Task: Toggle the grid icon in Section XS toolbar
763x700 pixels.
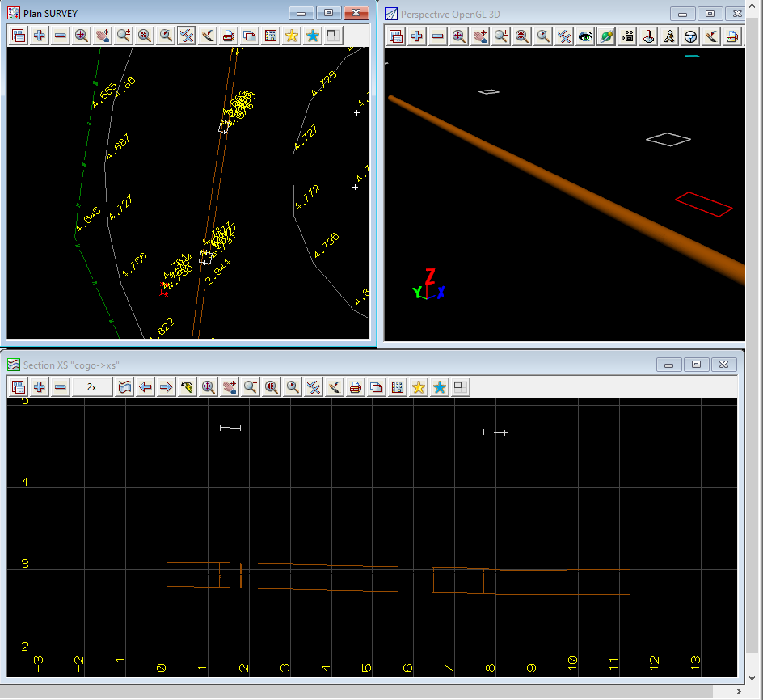Action: [397, 387]
